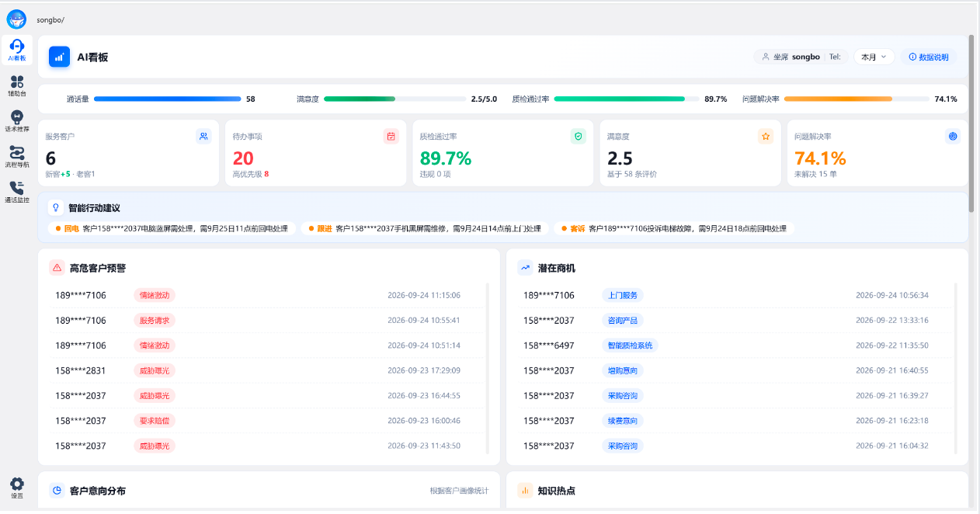Click the large orange 74.1% figure
Image resolution: width=980 pixels, height=514 pixels.
coord(820,158)
